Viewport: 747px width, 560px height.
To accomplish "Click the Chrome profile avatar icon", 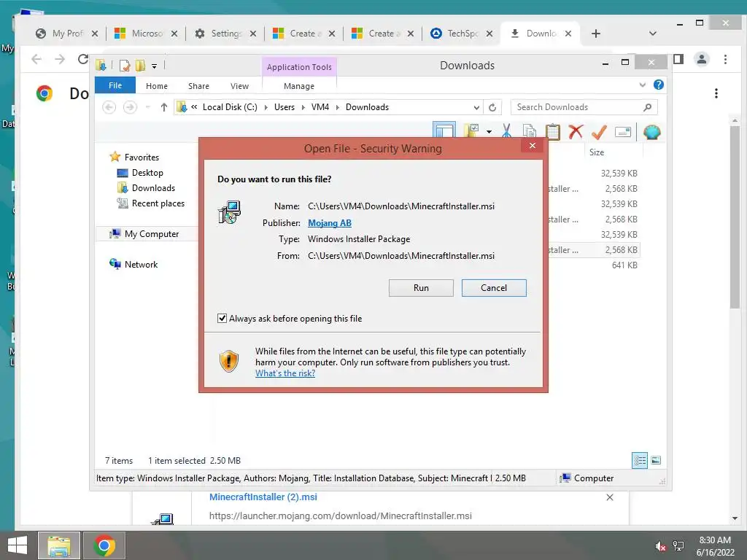I will (702, 59).
